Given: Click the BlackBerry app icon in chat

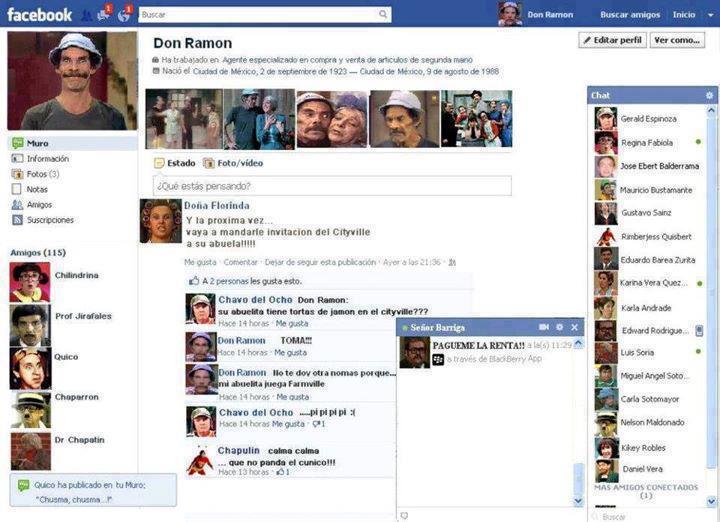Looking at the screenshot, I should click(x=439, y=359).
